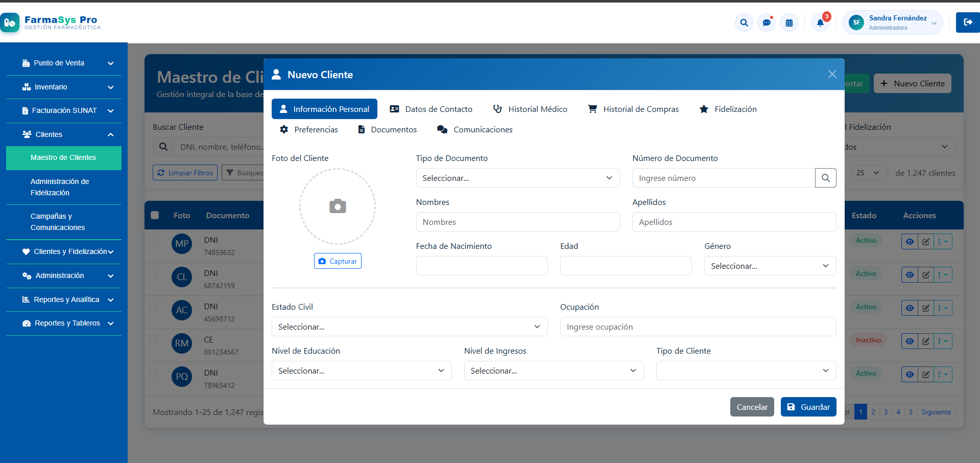Screen dimensions: 980x463
Task: Open Administración de Fidelización sidebar item
Action: [x=64, y=187]
